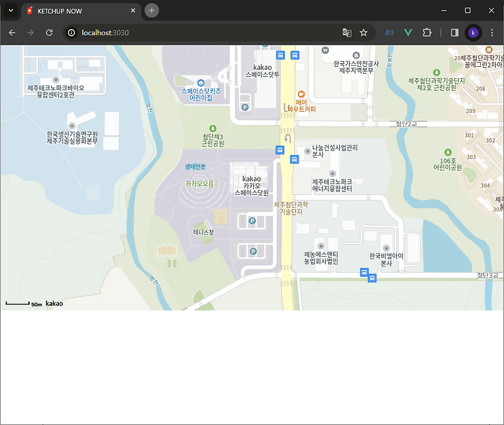Open a new tab with the plus button
The height and width of the screenshot is (425, 504).
[x=151, y=11]
